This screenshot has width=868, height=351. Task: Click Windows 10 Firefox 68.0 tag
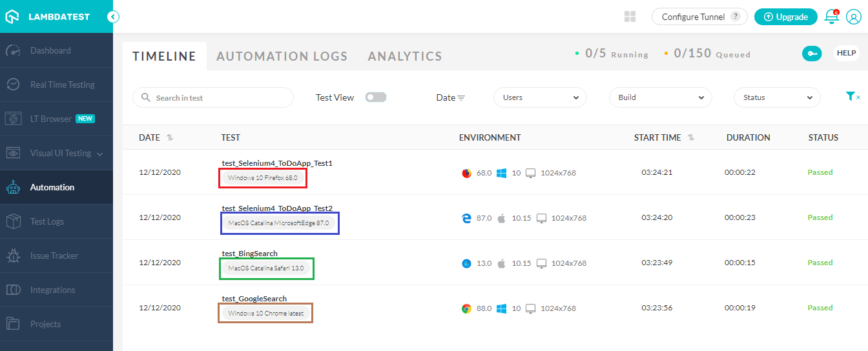[263, 177]
